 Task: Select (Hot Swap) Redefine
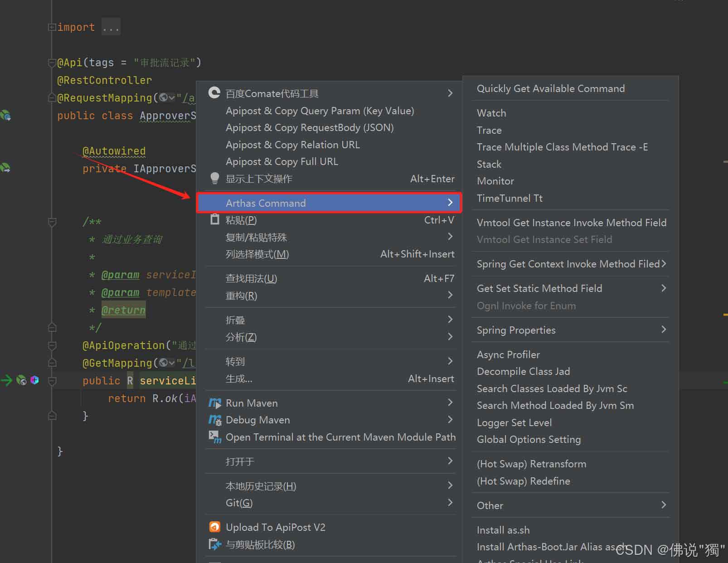click(523, 481)
